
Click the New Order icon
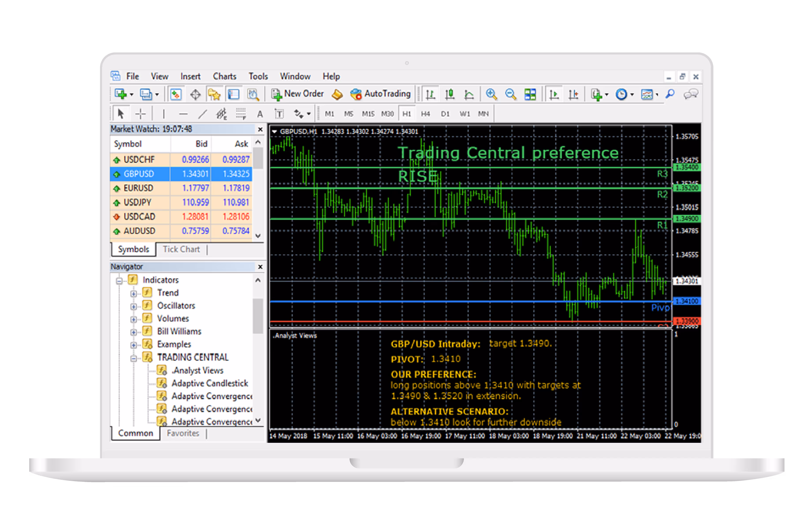click(x=277, y=94)
